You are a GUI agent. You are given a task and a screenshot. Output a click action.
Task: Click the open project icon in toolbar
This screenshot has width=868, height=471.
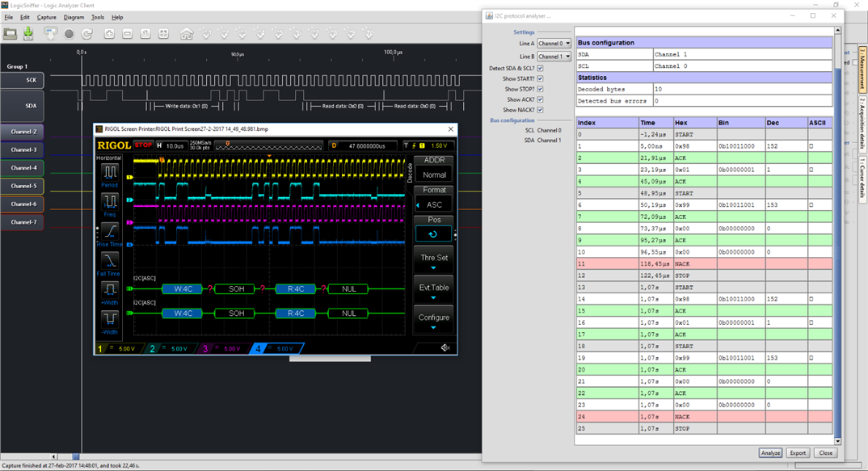11,33
